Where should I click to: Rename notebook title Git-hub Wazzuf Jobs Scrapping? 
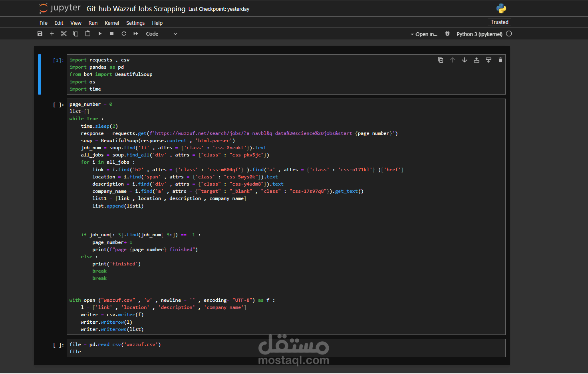click(136, 9)
